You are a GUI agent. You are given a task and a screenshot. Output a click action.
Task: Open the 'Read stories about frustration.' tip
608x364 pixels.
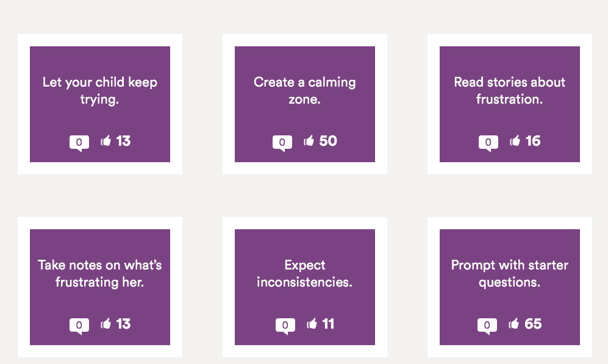click(x=509, y=91)
